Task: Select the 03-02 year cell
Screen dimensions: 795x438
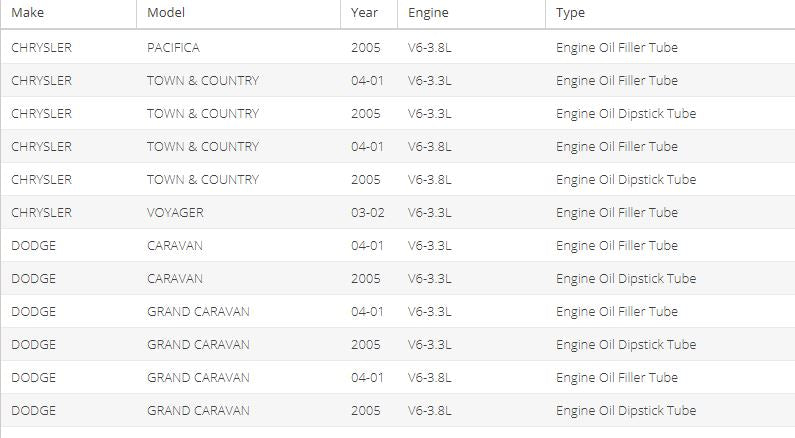Action: pyautogui.click(x=367, y=212)
